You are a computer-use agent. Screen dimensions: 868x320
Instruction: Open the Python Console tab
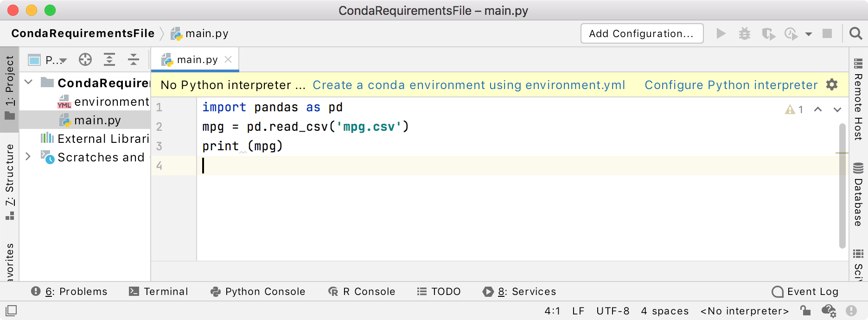(x=258, y=291)
